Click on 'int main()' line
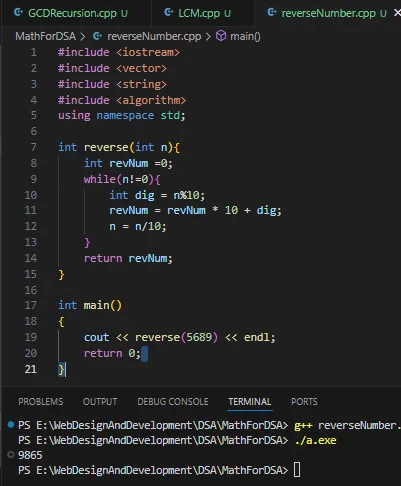Screen dimensions: 401x486 pyautogui.click(x=90, y=305)
